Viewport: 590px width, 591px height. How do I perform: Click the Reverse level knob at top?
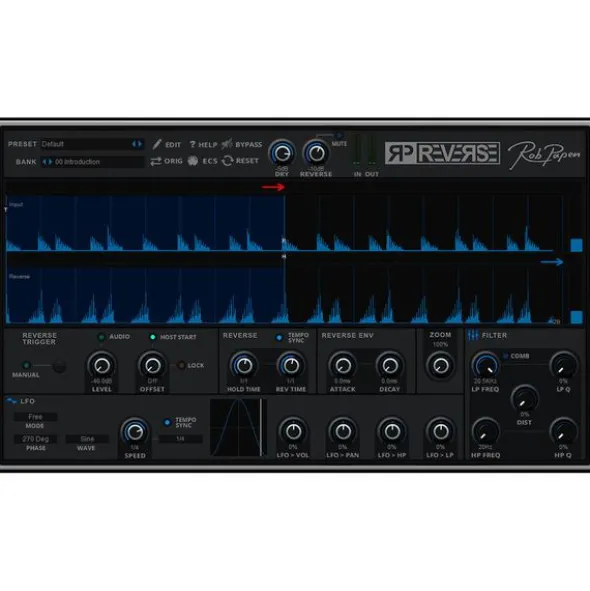[x=316, y=153]
